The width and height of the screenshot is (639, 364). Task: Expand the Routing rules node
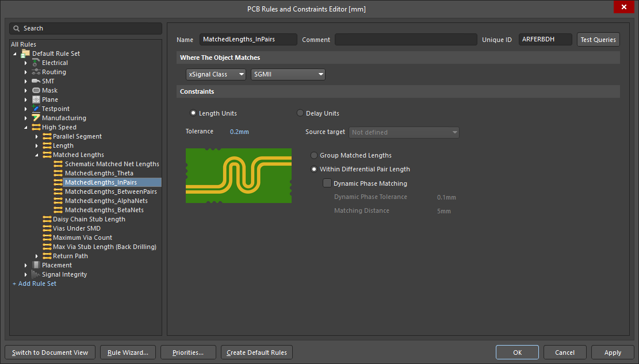(x=26, y=72)
